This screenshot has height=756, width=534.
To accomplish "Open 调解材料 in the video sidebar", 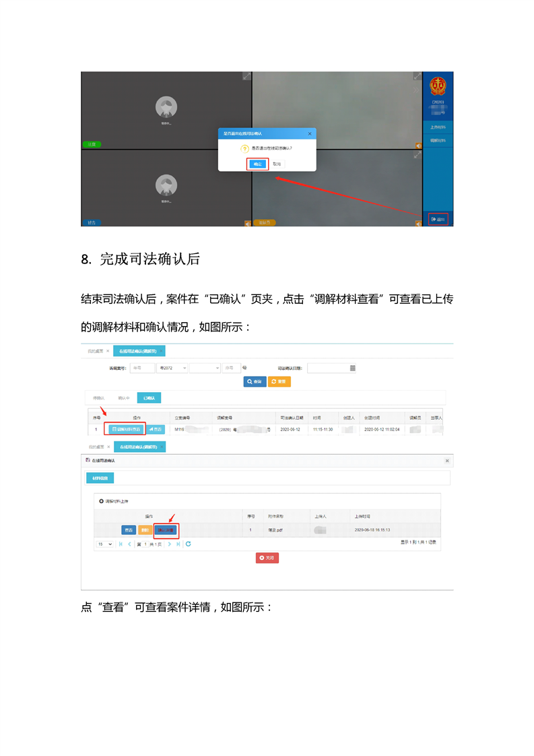I will [438, 140].
